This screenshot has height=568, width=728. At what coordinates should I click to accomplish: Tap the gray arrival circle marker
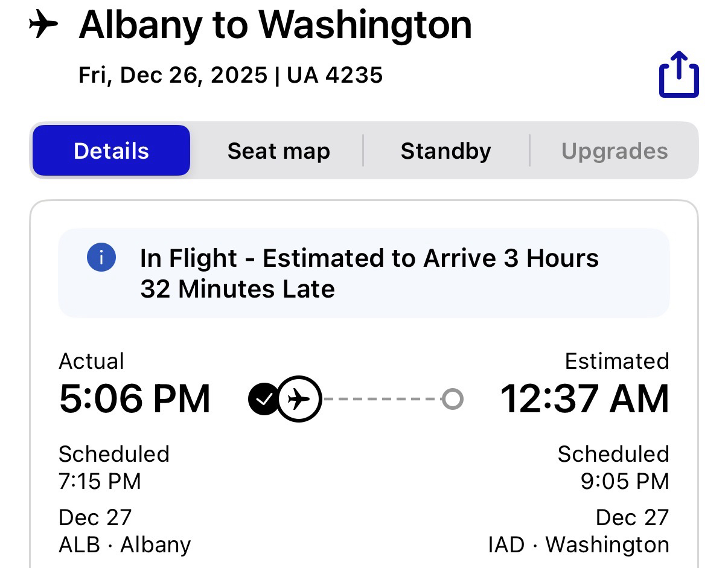click(452, 399)
